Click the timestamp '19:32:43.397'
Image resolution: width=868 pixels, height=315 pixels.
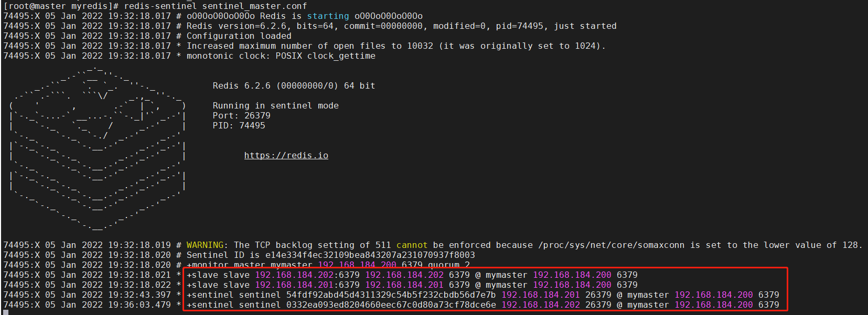140,295
